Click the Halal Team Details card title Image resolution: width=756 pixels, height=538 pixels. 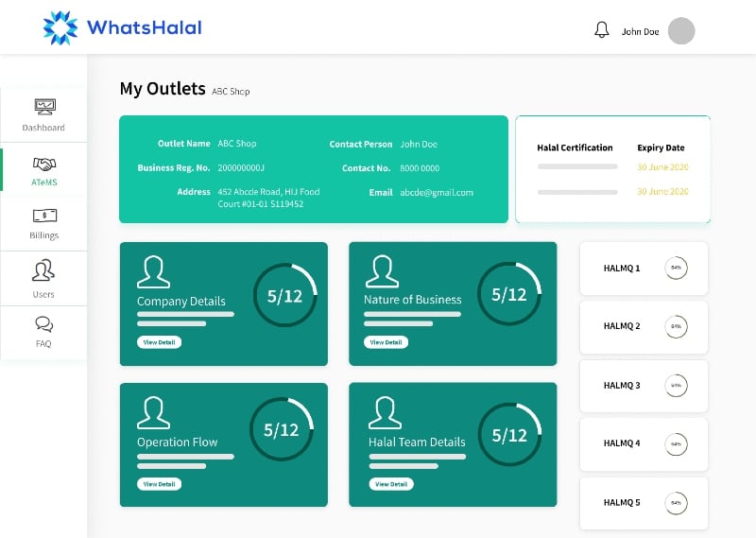(417, 442)
